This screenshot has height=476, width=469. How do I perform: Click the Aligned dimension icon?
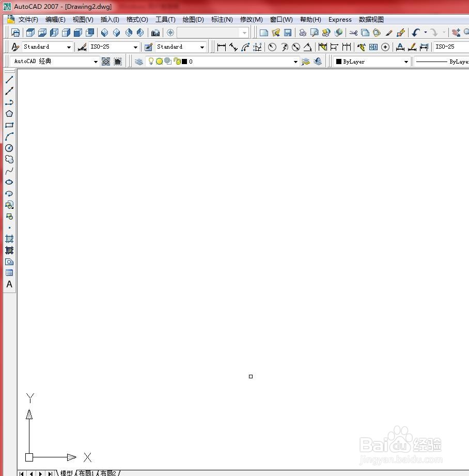233,47
